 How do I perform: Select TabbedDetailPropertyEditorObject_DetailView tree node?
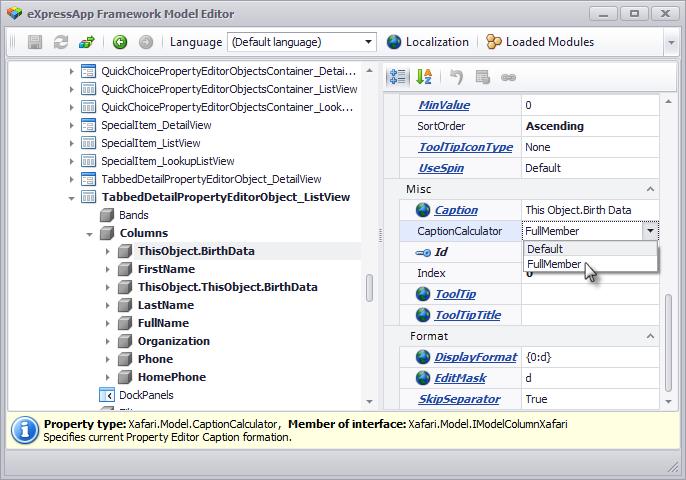[x=211, y=179]
